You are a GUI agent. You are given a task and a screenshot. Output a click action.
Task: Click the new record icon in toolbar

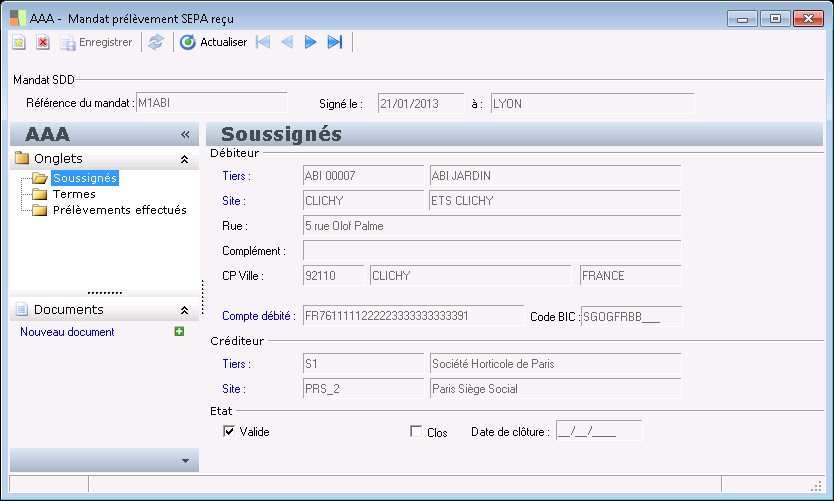coord(19,42)
